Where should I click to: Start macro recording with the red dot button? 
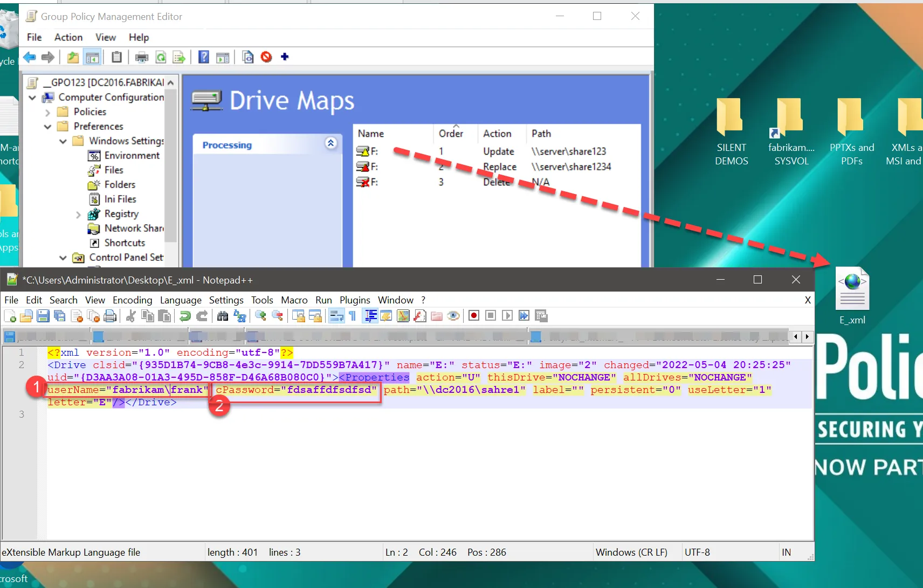point(474,316)
